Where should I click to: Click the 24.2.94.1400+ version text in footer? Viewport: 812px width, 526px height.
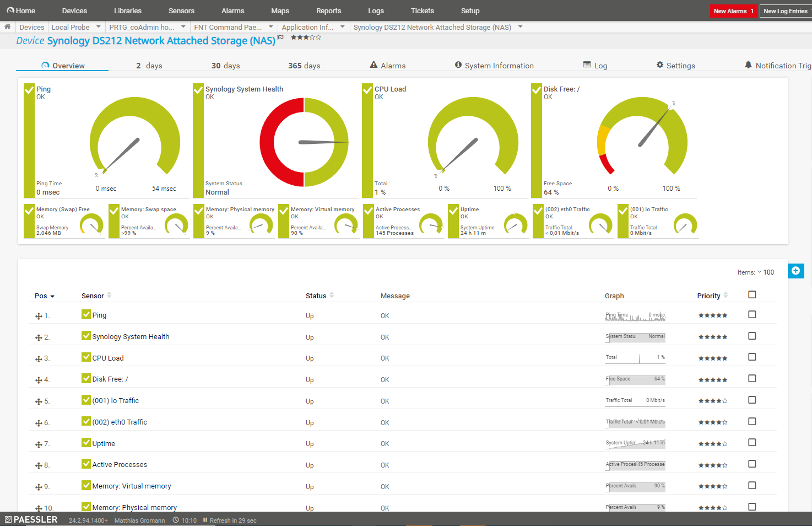coord(88,520)
